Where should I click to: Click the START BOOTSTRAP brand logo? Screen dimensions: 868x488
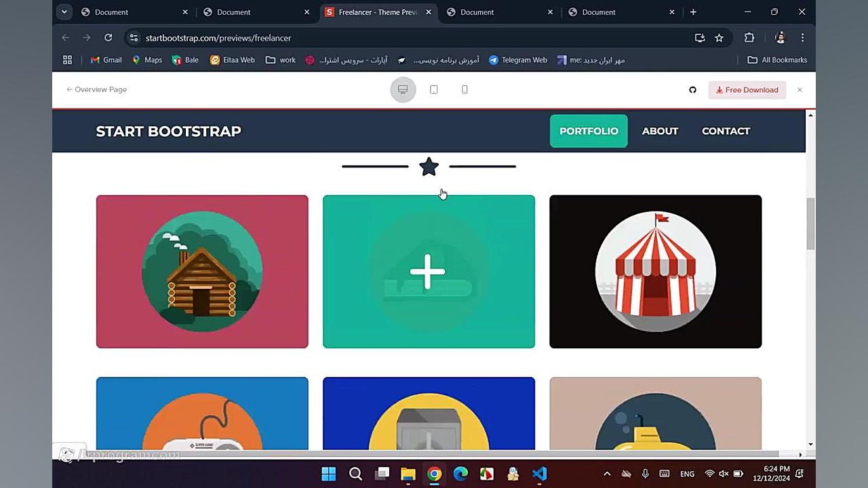point(168,131)
